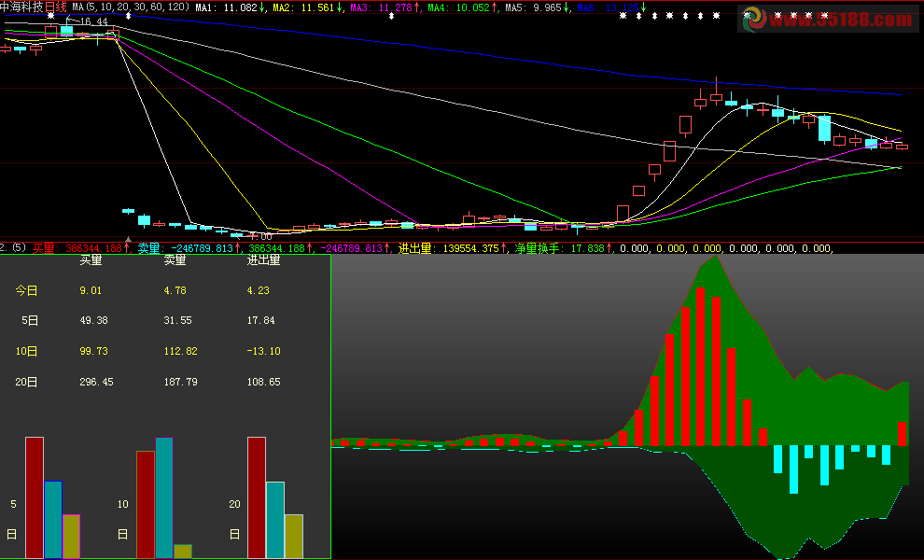Screen dimensions: 924x560
Task: Click the 今日 row label in table
Action: click(27, 290)
